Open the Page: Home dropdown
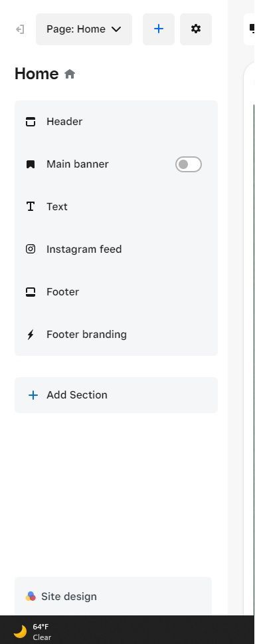The width and height of the screenshot is (257, 644). tap(84, 29)
